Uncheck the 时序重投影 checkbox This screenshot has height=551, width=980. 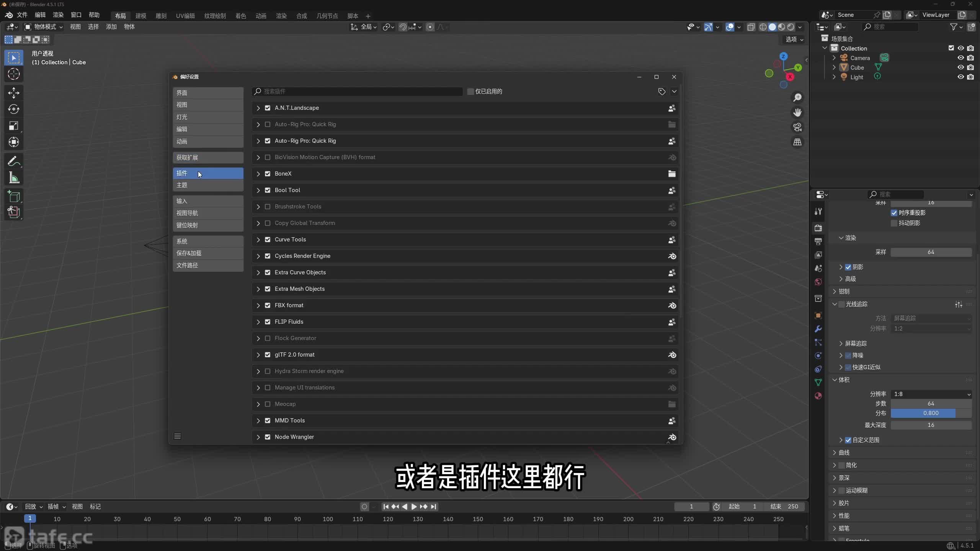(894, 213)
